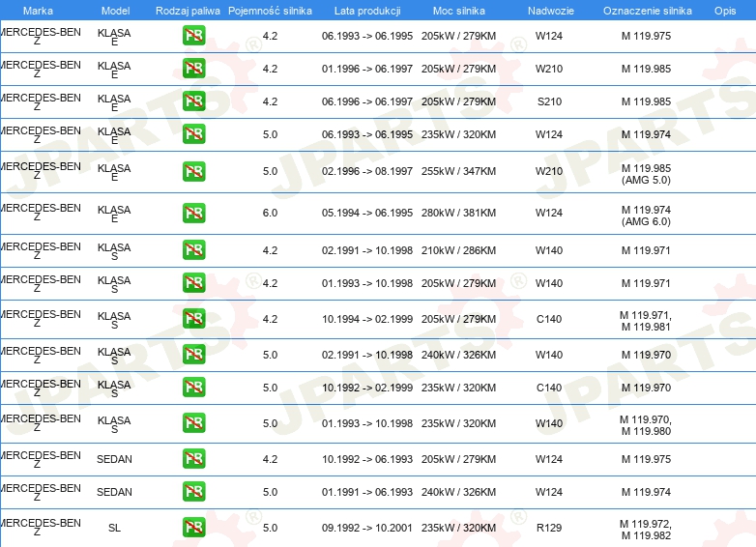The width and height of the screenshot is (756, 547).
Task: Click SEDAN in the 4.2 engine row
Action: [x=114, y=459]
